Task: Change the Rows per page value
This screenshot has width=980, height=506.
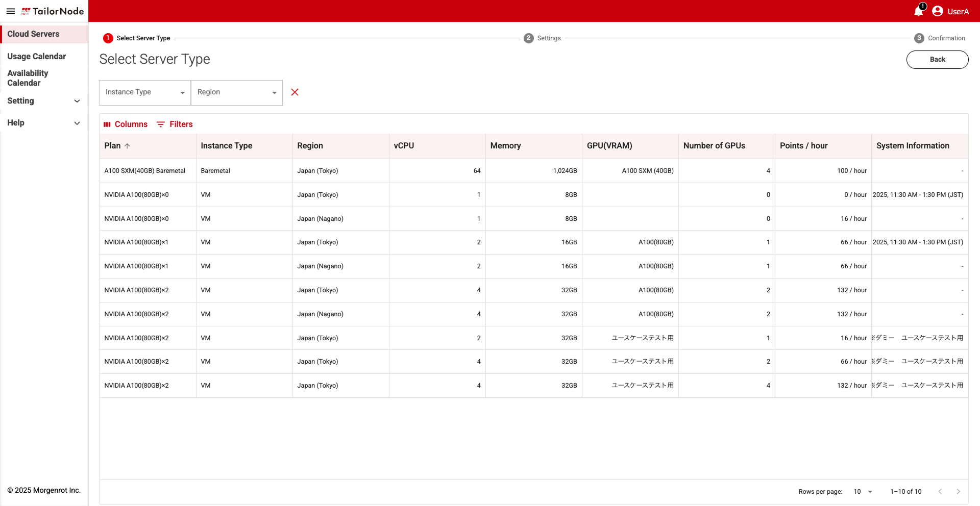Action: (863, 491)
